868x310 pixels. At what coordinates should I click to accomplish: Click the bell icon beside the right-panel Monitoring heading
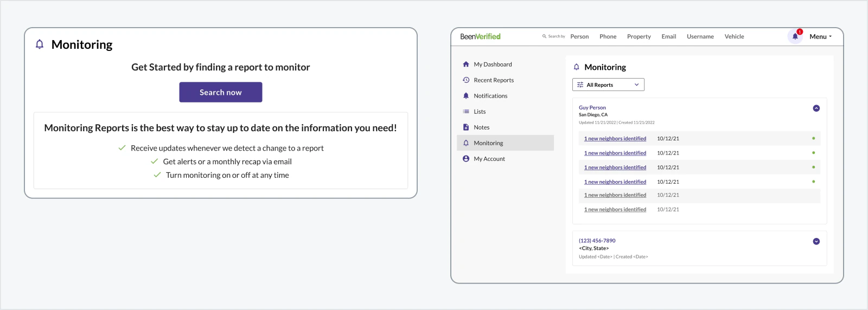coord(576,67)
